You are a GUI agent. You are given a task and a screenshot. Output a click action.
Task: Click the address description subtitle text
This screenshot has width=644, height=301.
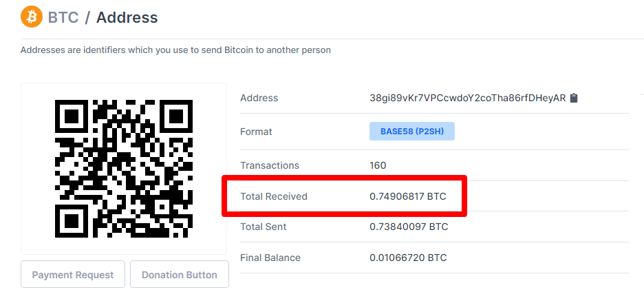(x=175, y=50)
